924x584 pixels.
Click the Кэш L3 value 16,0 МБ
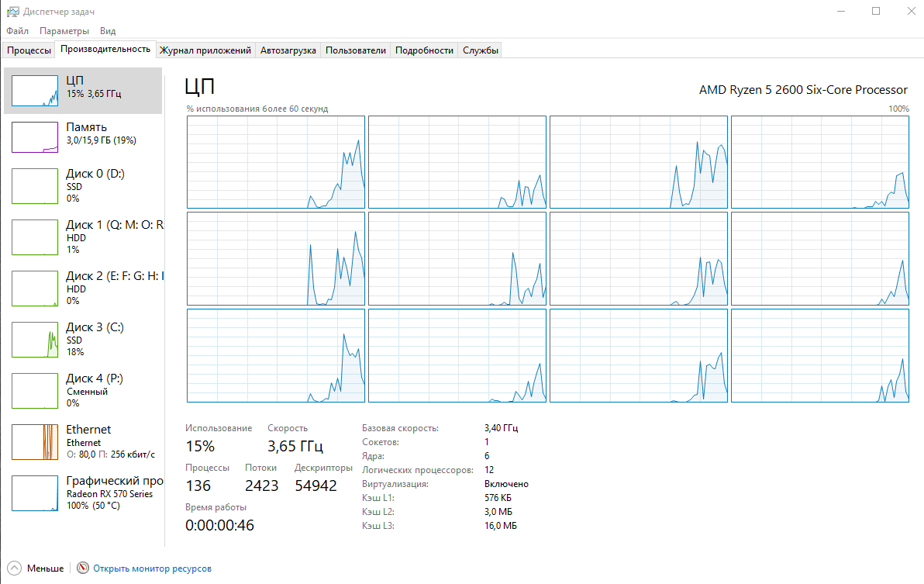[x=500, y=526]
